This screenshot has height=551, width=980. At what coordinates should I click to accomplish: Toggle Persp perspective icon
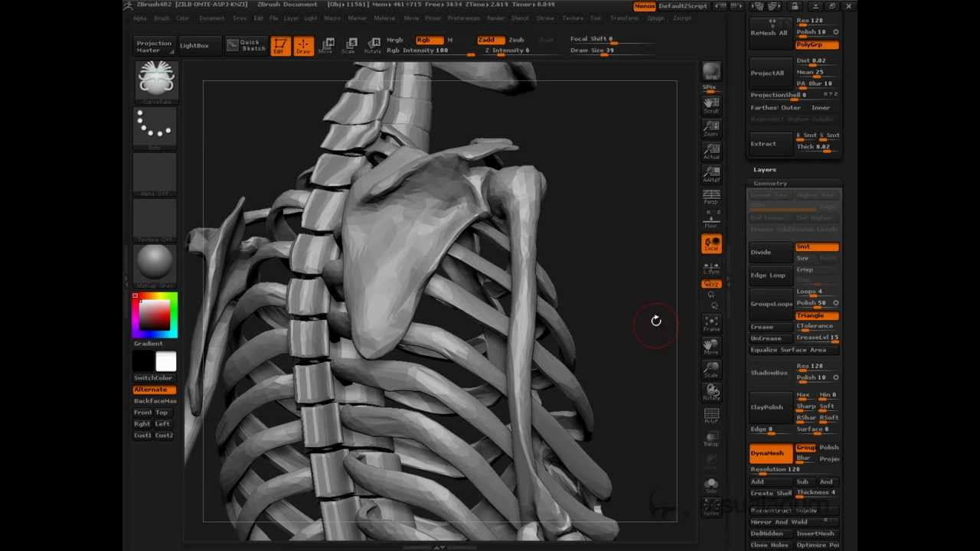711,197
